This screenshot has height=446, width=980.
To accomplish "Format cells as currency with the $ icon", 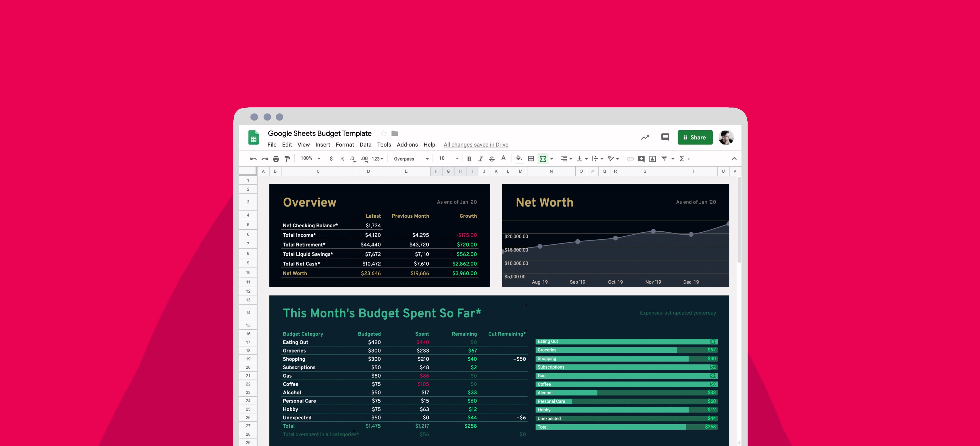I will click(331, 159).
